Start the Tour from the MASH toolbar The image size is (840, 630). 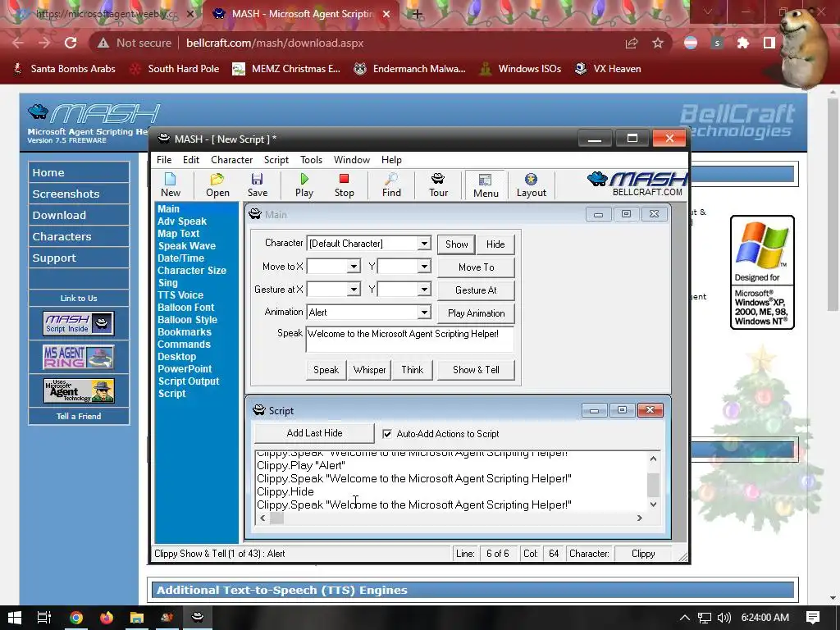click(438, 185)
